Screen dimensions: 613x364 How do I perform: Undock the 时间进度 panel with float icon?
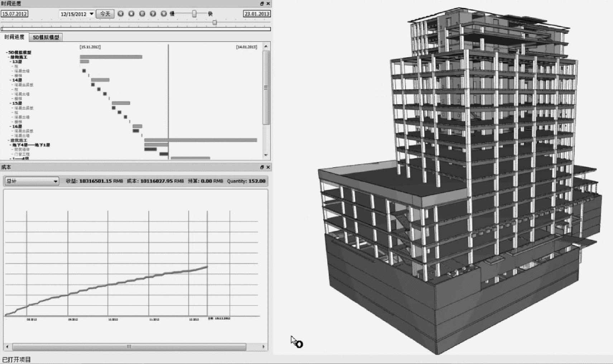(262, 4)
